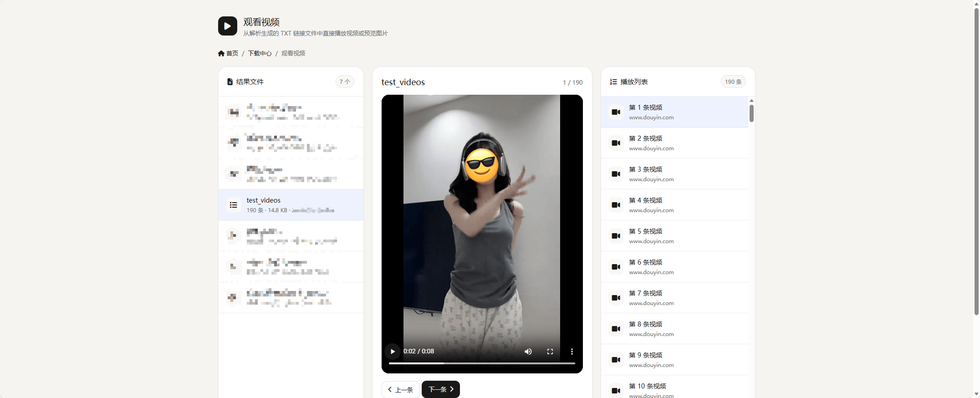Click the playlist scrollbar up arrow
This screenshot has width=980, height=398.
tap(751, 101)
